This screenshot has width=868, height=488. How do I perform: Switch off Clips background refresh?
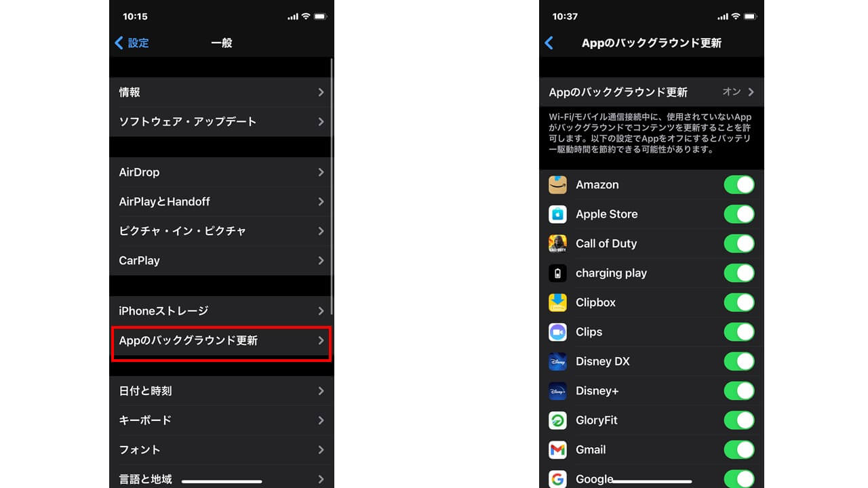(x=739, y=332)
